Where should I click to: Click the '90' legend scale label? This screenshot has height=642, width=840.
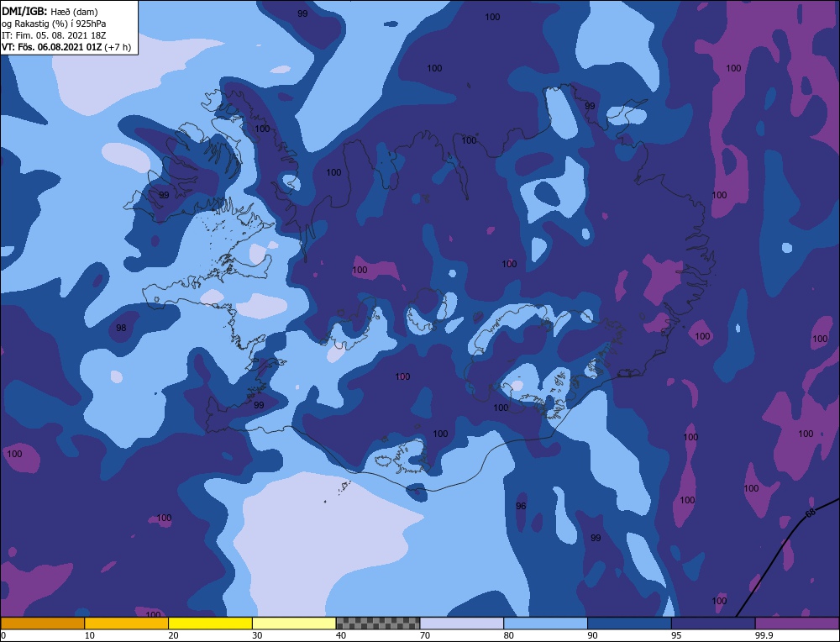point(592,635)
